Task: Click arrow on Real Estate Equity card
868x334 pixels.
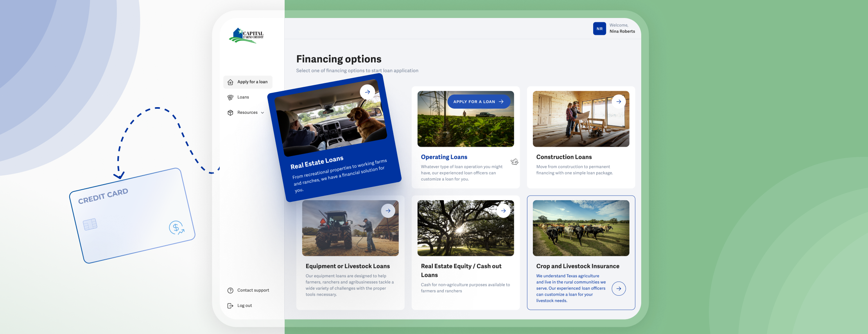Action: (x=503, y=211)
